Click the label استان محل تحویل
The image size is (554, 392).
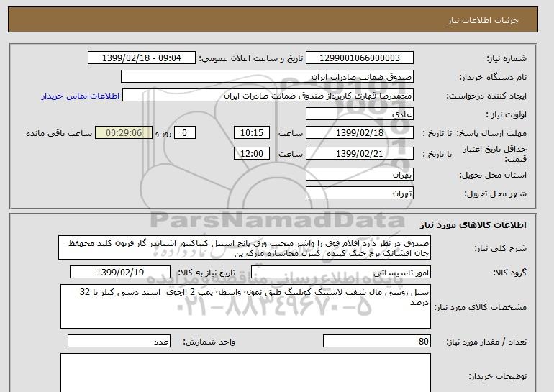click(x=493, y=175)
